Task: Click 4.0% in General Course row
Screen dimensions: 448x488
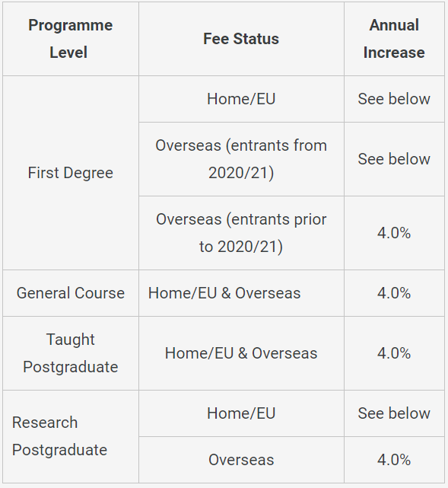Action: pos(394,293)
